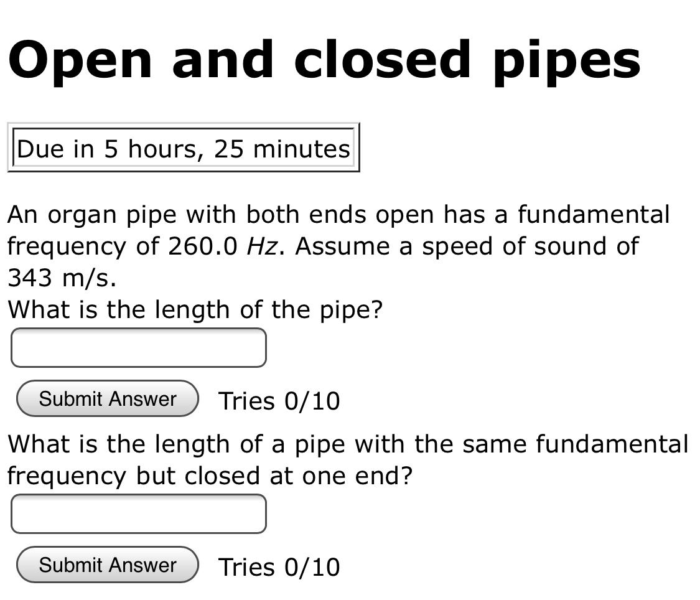The height and width of the screenshot is (600, 700).
Task: Click the 'Tries 0/10' label near second question
Action: (278, 567)
